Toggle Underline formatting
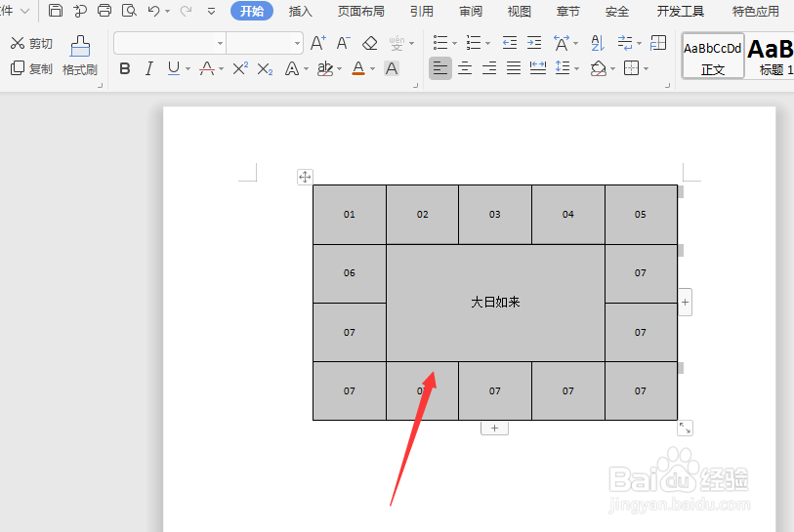 [174, 68]
